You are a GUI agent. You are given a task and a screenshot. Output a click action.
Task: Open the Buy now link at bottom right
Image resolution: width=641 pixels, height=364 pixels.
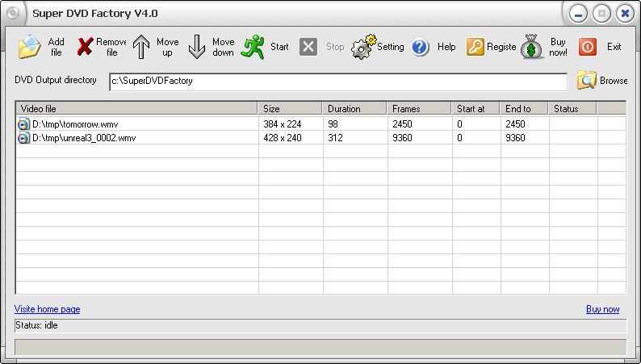tap(602, 309)
